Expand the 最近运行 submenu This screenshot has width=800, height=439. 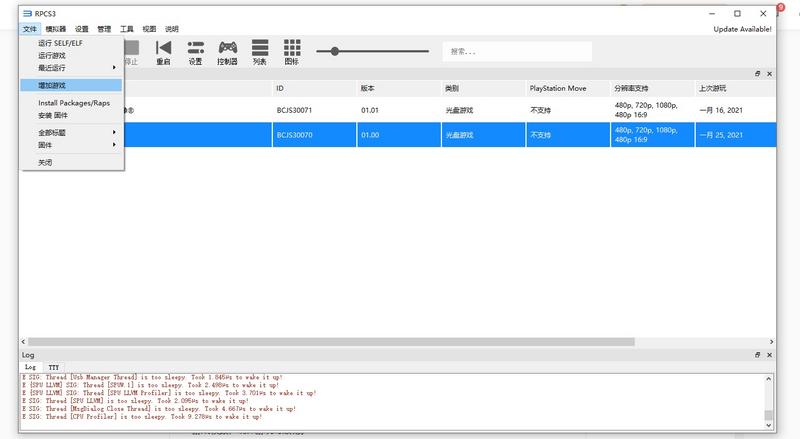click(x=71, y=68)
